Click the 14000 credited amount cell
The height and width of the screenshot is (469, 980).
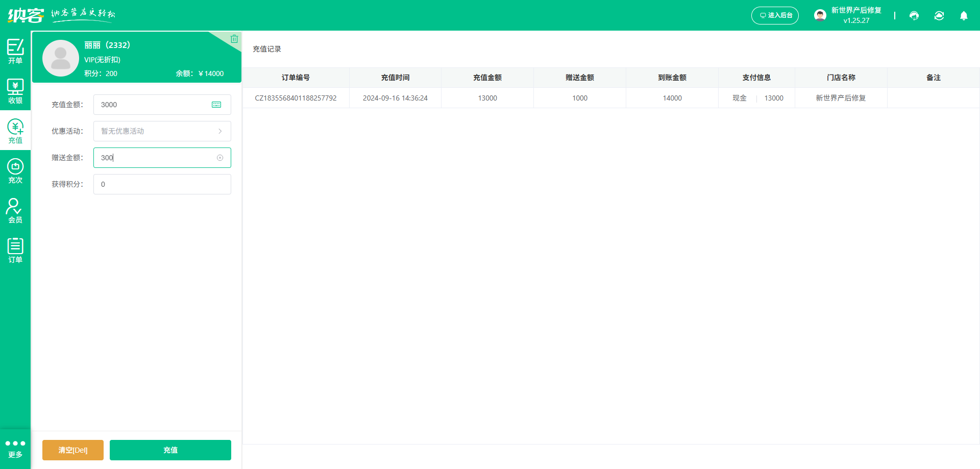pos(672,98)
